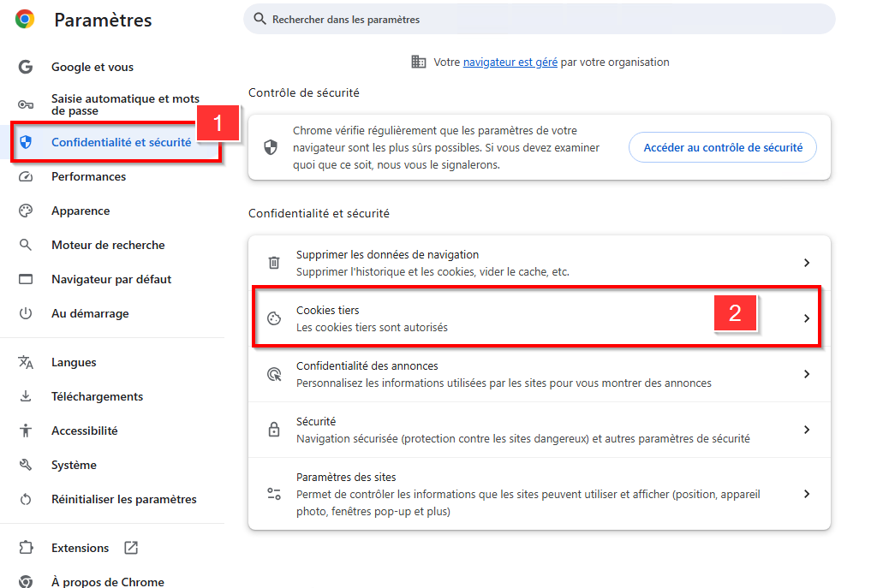The height and width of the screenshot is (588, 877).
Task: Go to Au démarrage settings
Action: click(90, 313)
